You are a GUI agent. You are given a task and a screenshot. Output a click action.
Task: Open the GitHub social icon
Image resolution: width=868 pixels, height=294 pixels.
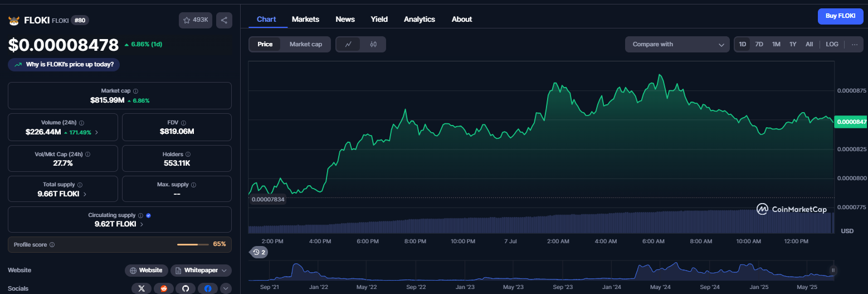click(186, 288)
